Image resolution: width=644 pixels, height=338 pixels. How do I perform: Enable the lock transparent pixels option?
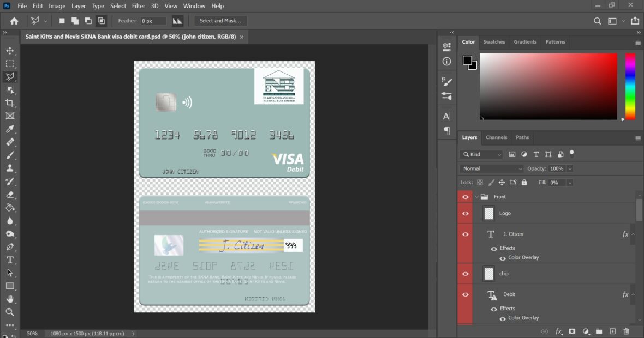(479, 182)
